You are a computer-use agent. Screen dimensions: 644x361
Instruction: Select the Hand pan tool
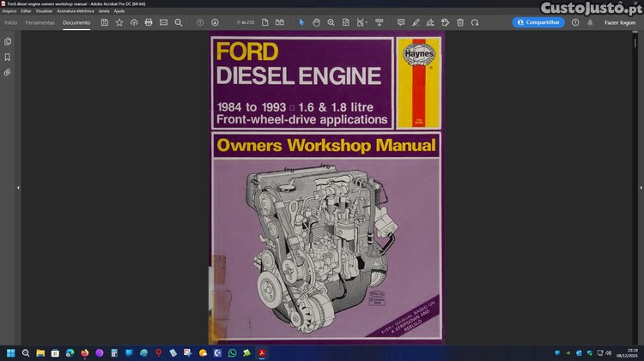316,22
